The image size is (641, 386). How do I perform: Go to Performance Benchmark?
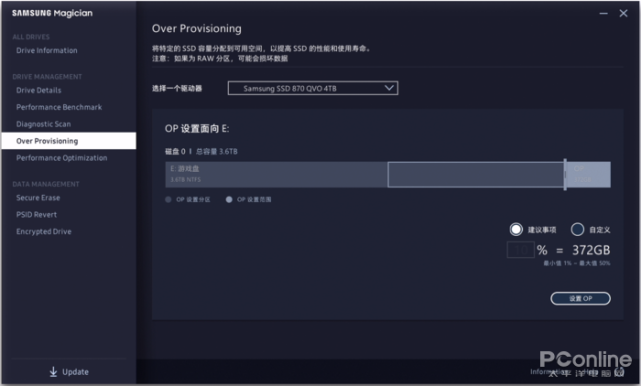[59, 107]
